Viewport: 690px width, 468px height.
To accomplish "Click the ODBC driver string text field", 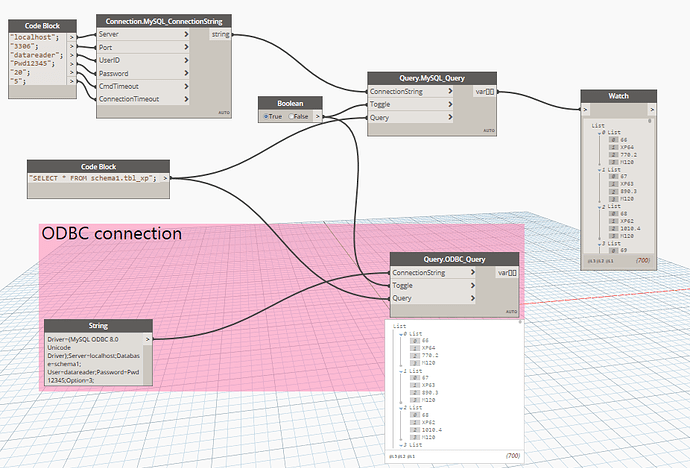I will click(94, 359).
